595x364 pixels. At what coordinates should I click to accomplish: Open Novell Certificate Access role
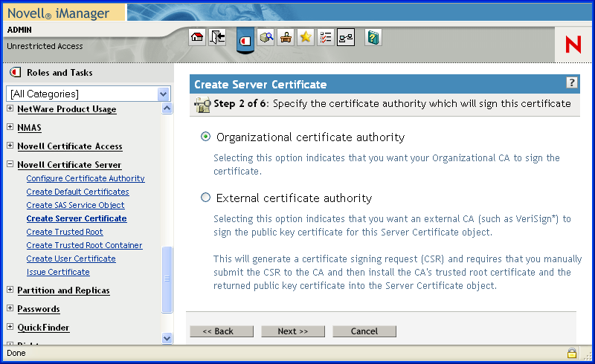(x=70, y=146)
